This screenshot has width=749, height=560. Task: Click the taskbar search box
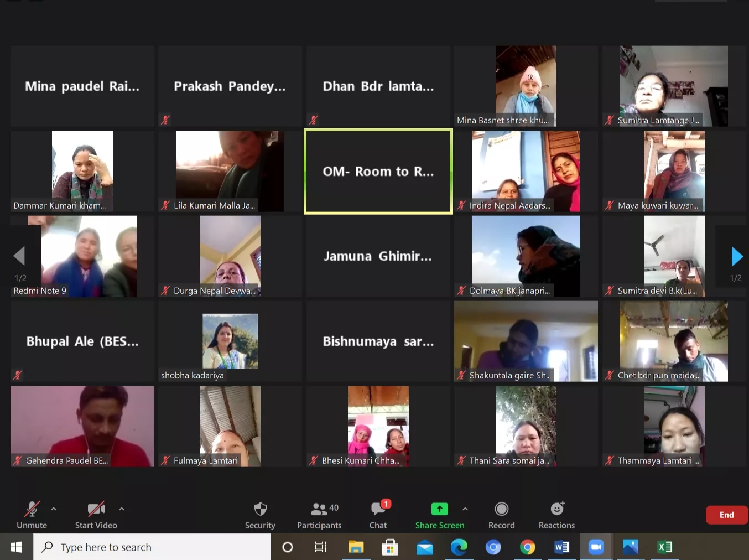(152, 547)
